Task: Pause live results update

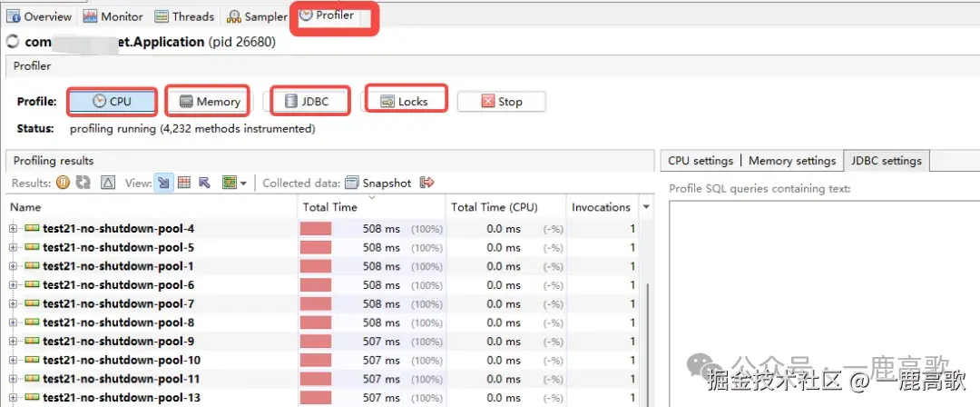Action: point(63,183)
